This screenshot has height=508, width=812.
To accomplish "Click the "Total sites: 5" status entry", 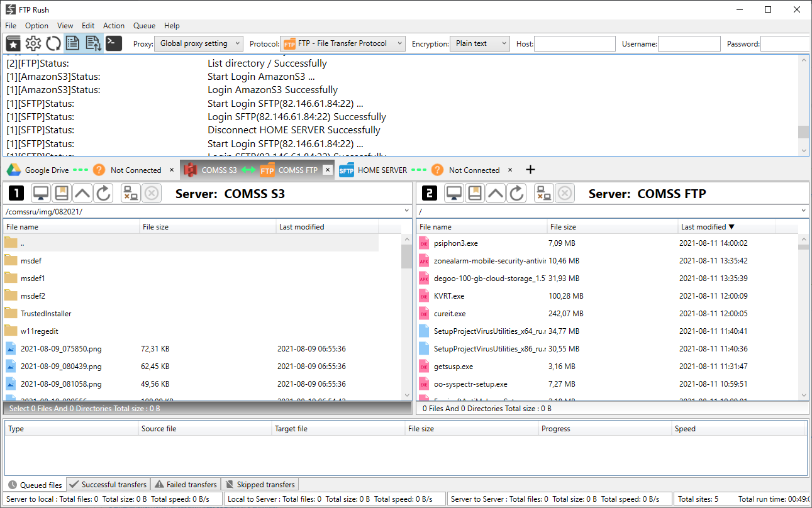I will pyautogui.click(x=698, y=499).
